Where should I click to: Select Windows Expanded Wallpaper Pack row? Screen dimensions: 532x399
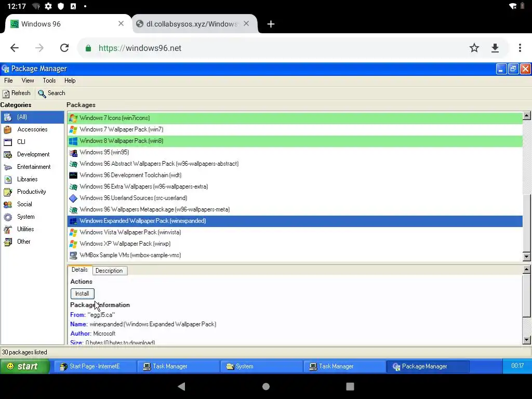pyautogui.click(x=295, y=221)
